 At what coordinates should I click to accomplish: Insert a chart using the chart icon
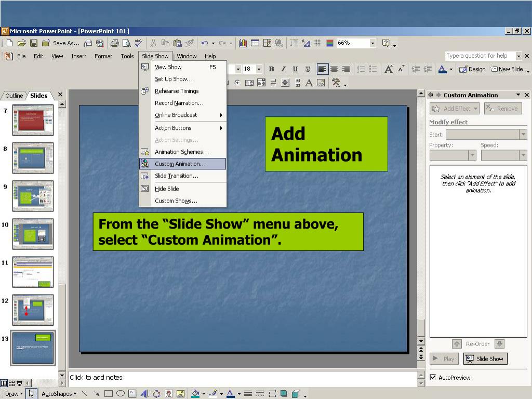coord(243,43)
